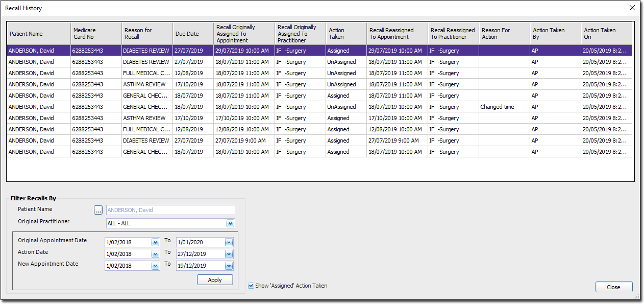
Task: Open Action Date to-date dropdown
Action: 229,254
